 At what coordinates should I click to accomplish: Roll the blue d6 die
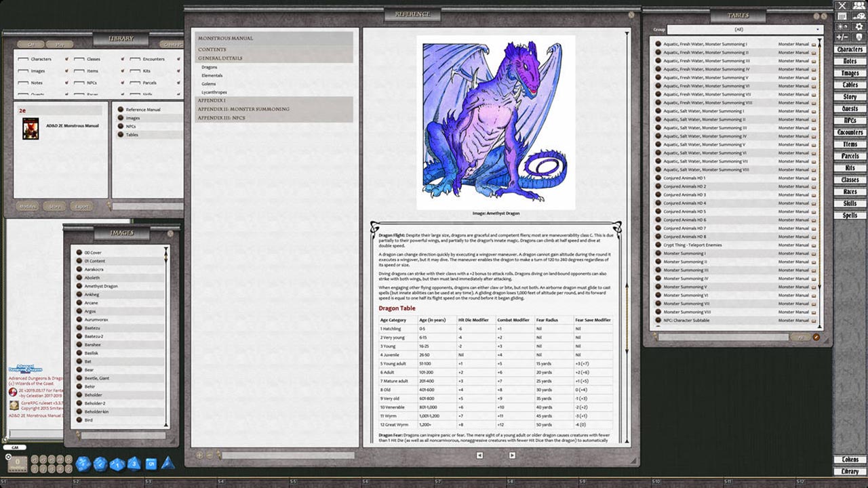(x=151, y=464)
